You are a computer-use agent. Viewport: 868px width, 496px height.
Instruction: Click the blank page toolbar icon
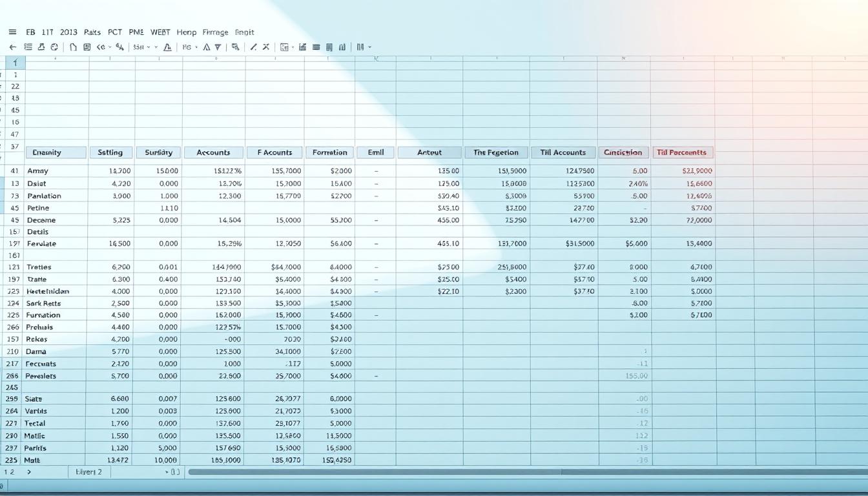coord(73,47)
